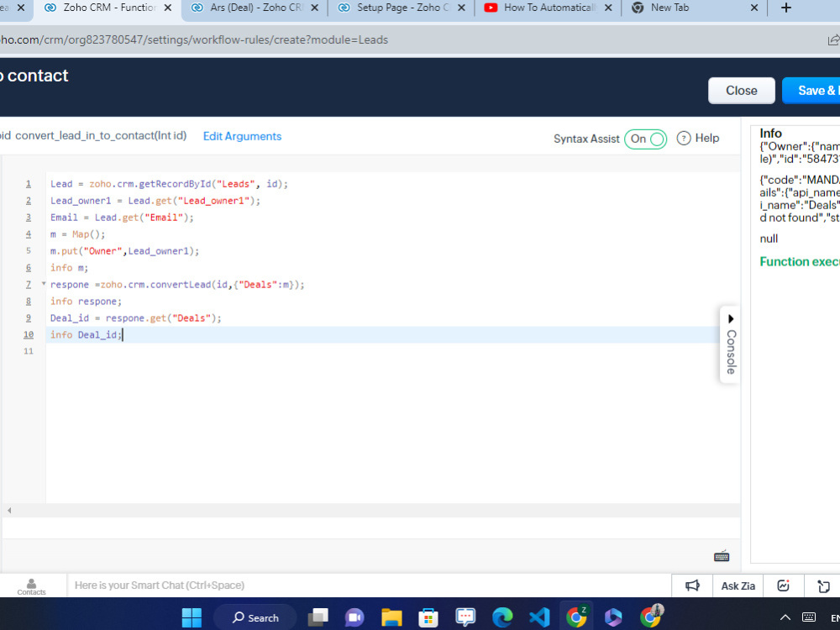
Task: Click the browser address bar URL
Action: [x=194, y=39]
